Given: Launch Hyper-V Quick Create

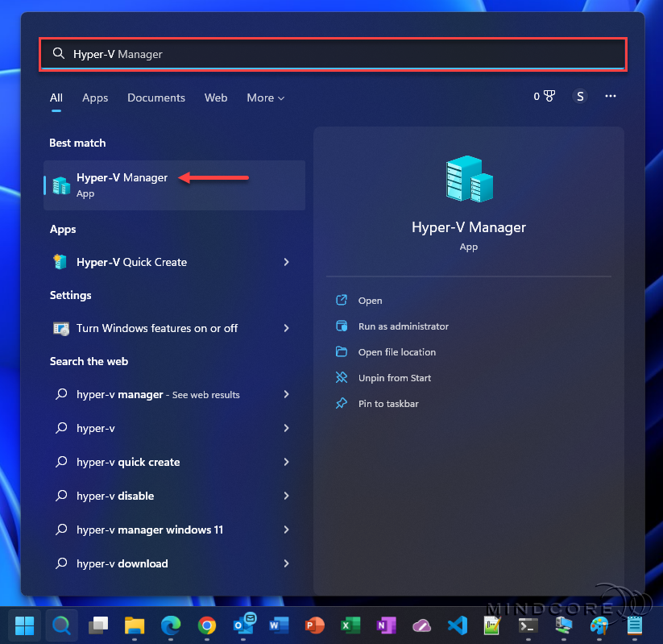Looking at the screenshot, I should (x=131, y=262).
